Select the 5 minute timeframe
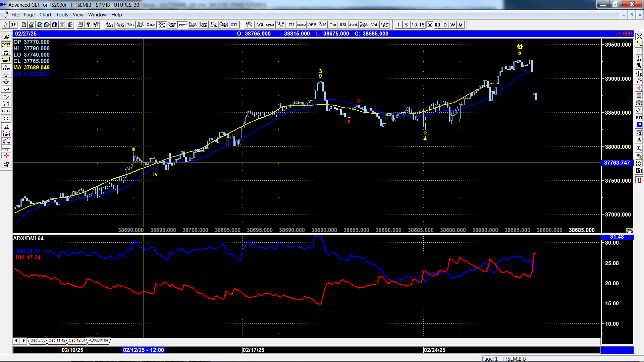The image size is (644, 362). [x=407, y=25]
